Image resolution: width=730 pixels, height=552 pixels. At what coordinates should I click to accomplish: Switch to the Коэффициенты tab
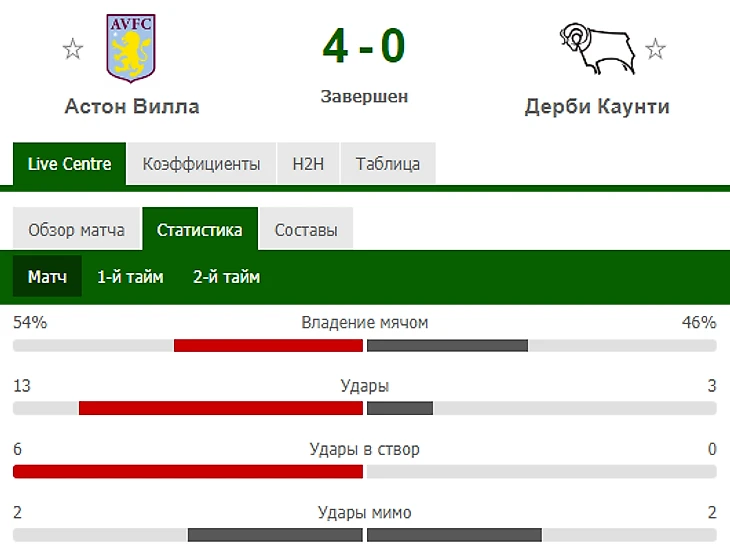pyautogui.click(x=201, y=164)
